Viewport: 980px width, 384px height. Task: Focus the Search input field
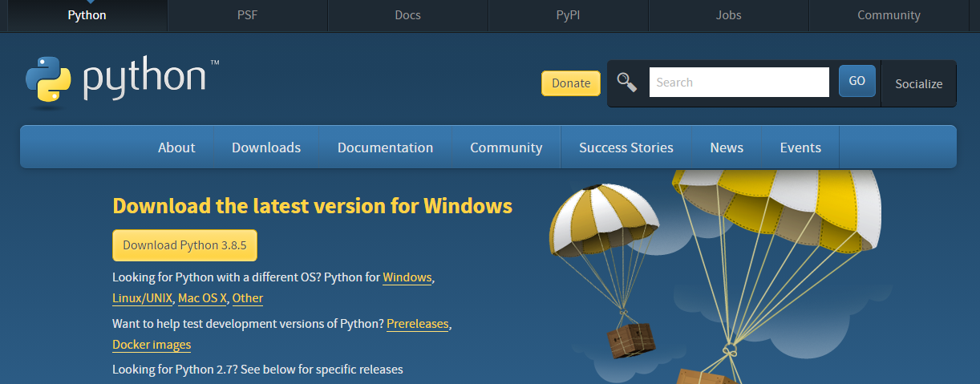[x=739, y=82]
